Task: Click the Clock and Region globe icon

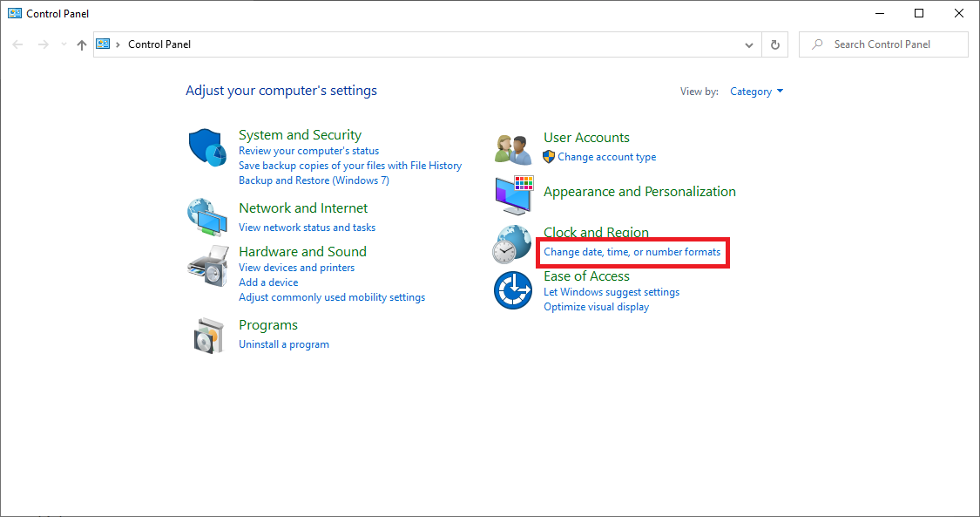Action: (513, 244)
